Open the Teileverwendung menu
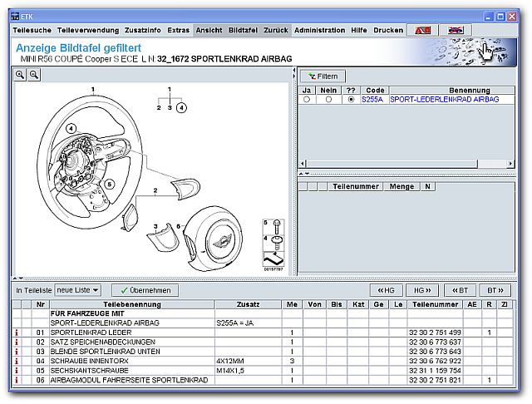The image size is (532, 404). tap(88, 30)
